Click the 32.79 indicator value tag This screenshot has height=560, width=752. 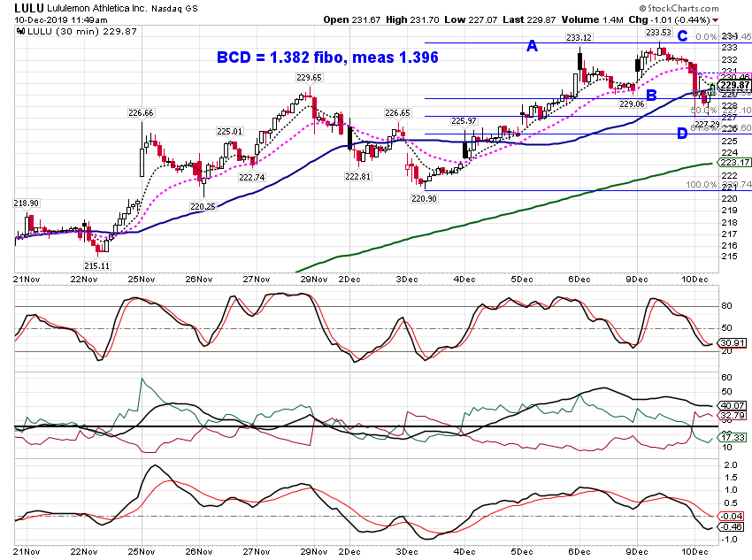point(732,415)
